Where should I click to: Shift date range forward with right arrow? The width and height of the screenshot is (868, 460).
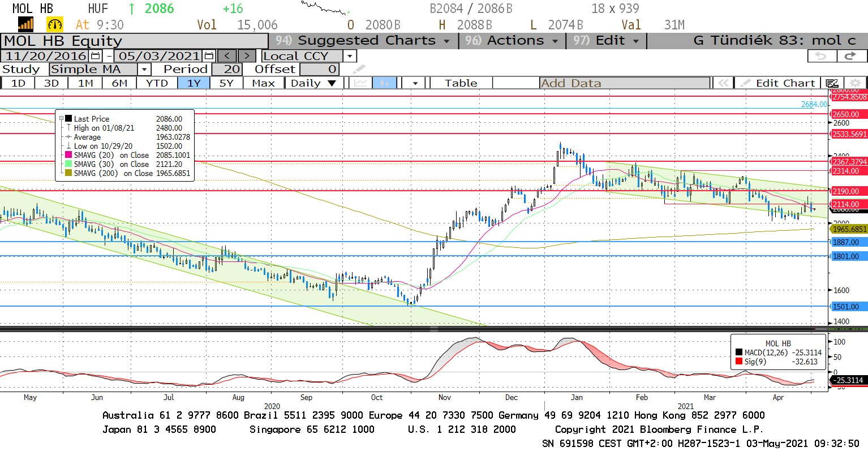click(x=247, y=56)
